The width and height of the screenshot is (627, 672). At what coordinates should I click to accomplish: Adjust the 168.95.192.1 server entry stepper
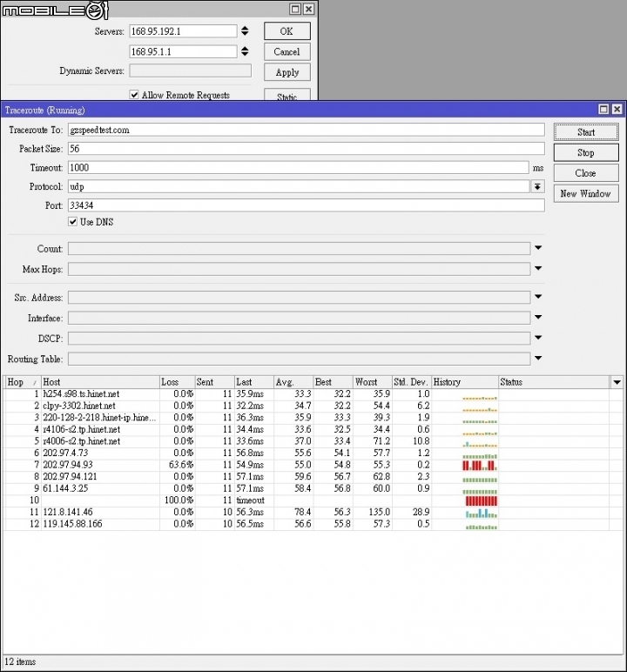pos(245,30)
